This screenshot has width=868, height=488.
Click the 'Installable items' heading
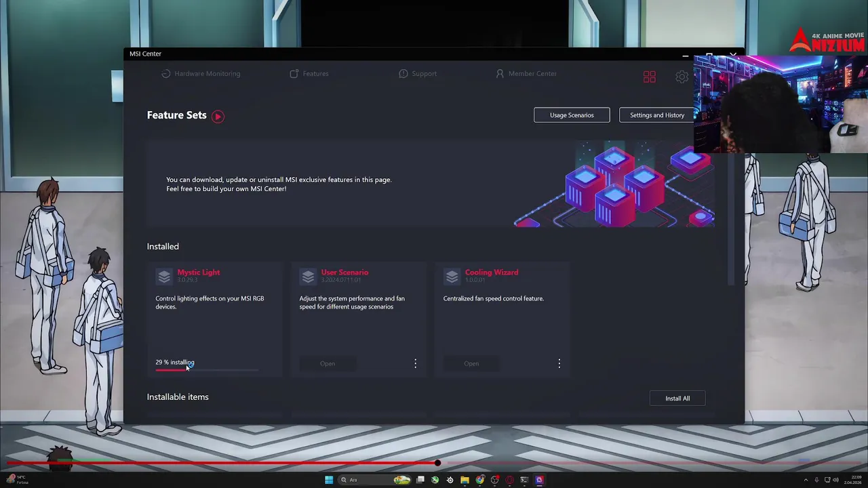pos(178,397)
